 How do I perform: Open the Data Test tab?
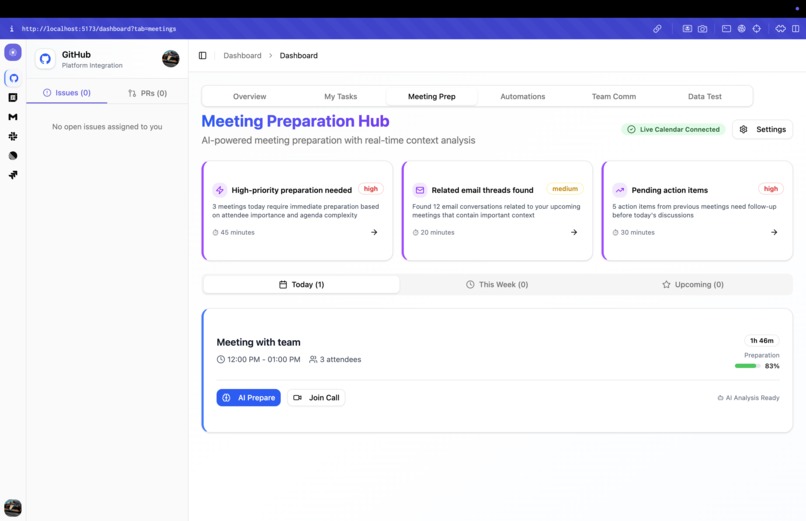705,97
